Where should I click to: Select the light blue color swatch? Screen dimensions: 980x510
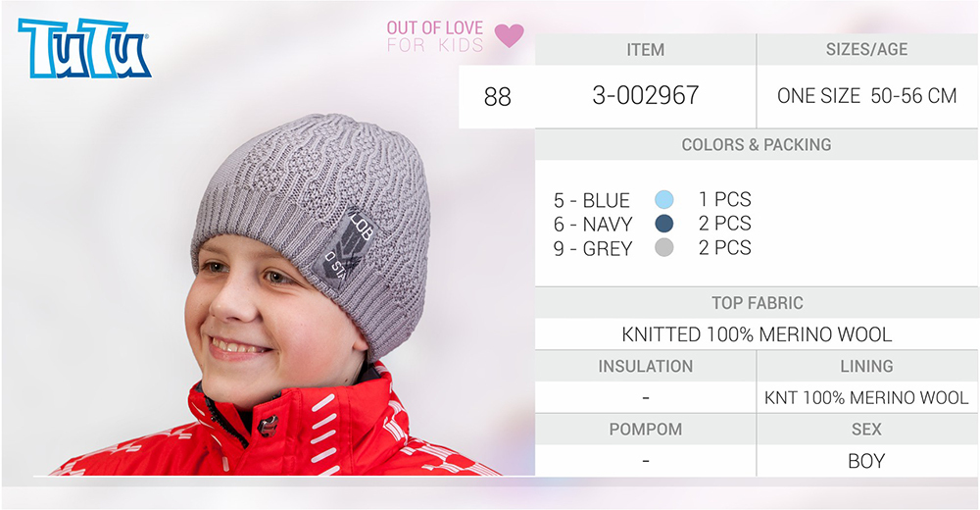point(664,200)
